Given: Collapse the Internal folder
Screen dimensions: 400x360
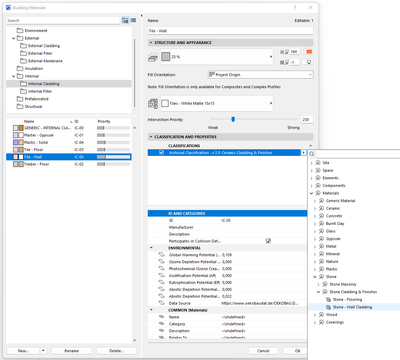Looking at the screenshot, I should click(x=14, y=76).
